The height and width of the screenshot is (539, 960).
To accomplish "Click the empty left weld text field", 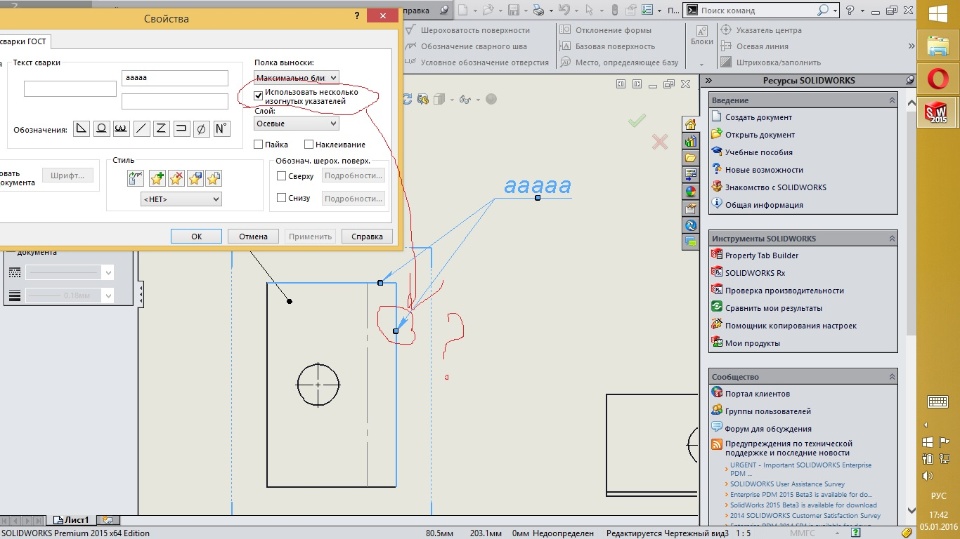I will pyautogui.click(x=70, y=89).
